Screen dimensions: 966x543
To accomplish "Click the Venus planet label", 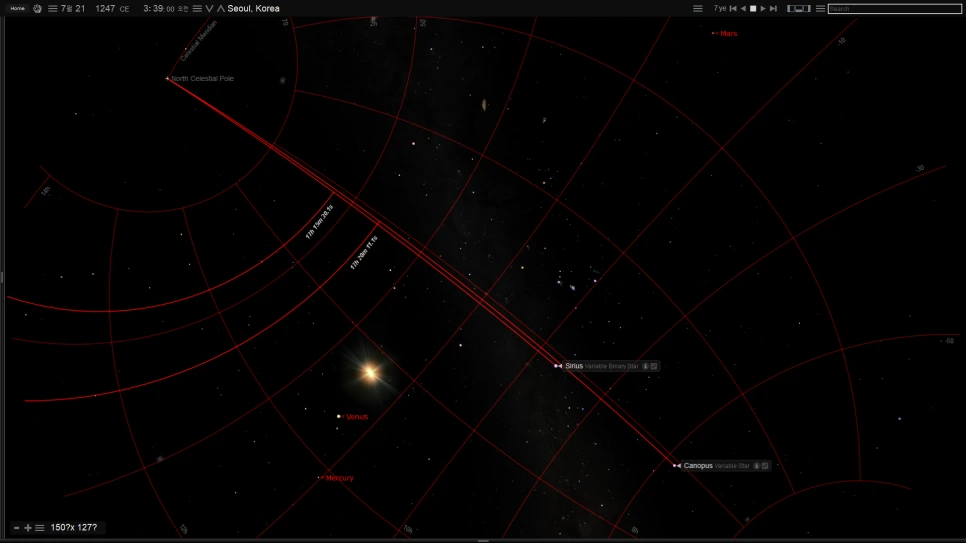I will point(357,417).
